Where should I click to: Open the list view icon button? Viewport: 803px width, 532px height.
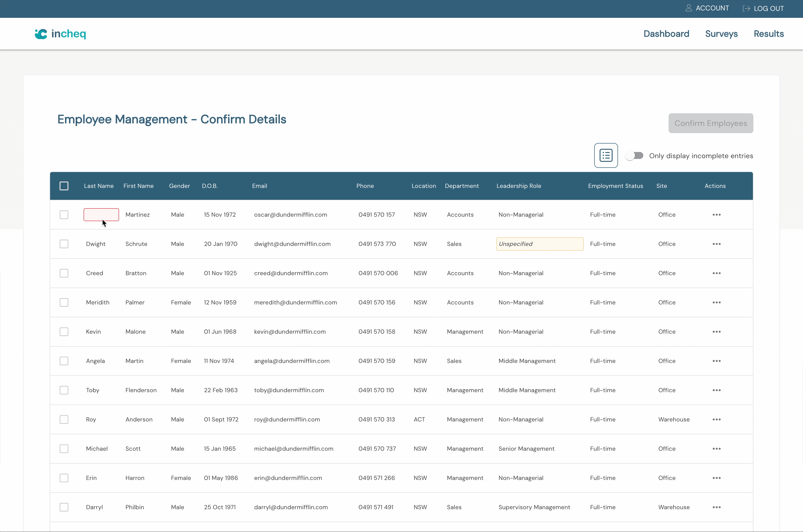(x=606, y=155)
